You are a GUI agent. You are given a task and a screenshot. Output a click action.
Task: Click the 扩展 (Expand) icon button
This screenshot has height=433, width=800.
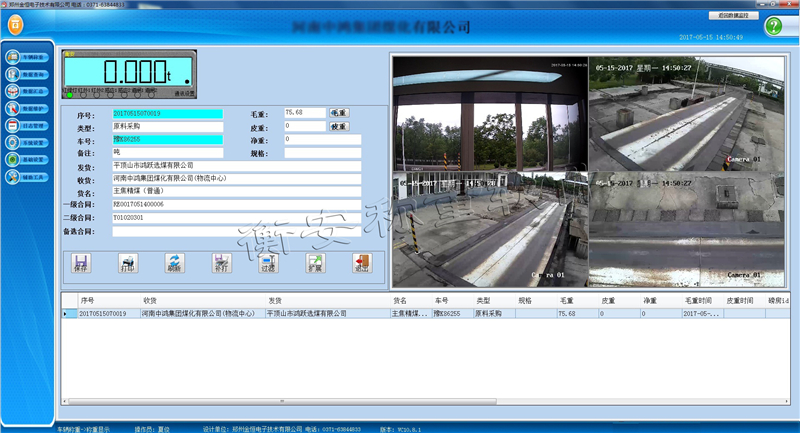[x=315, y=264]
